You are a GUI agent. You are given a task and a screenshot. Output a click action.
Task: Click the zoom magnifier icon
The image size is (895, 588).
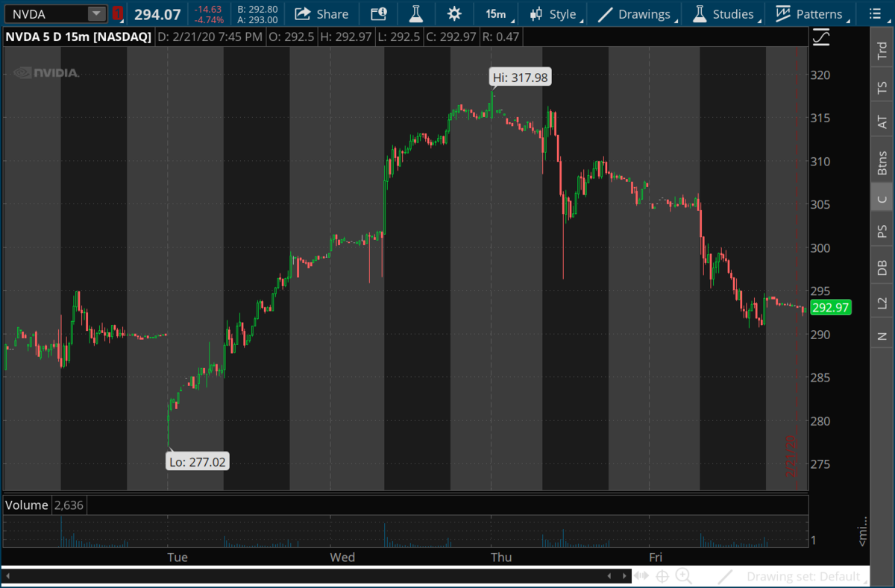pos(683,576)
